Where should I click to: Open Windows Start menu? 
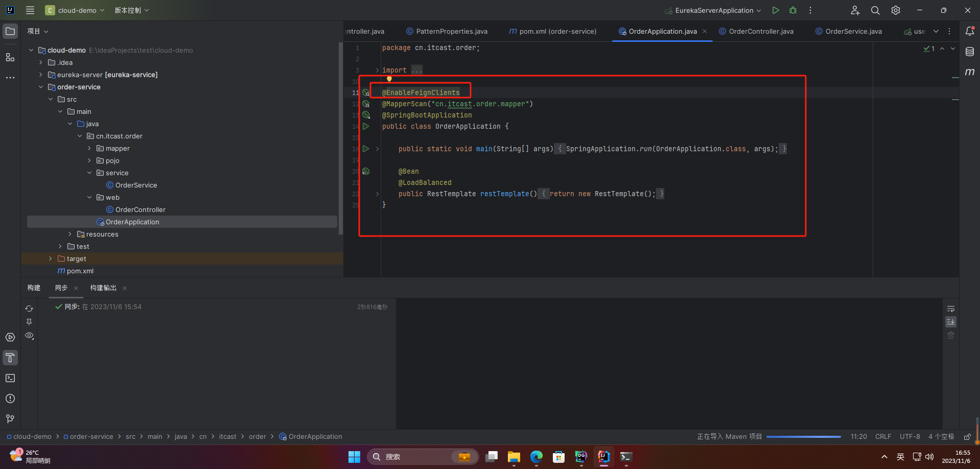[354, 457]
